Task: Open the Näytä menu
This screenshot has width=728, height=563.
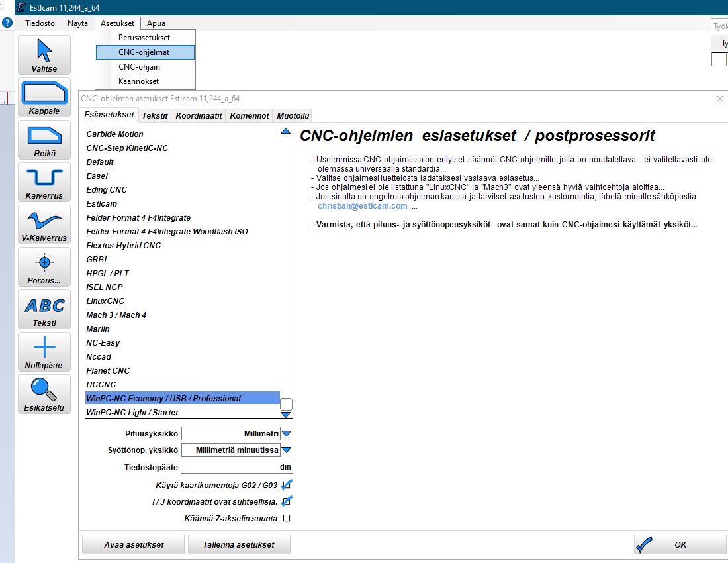Action: point(77,23)
